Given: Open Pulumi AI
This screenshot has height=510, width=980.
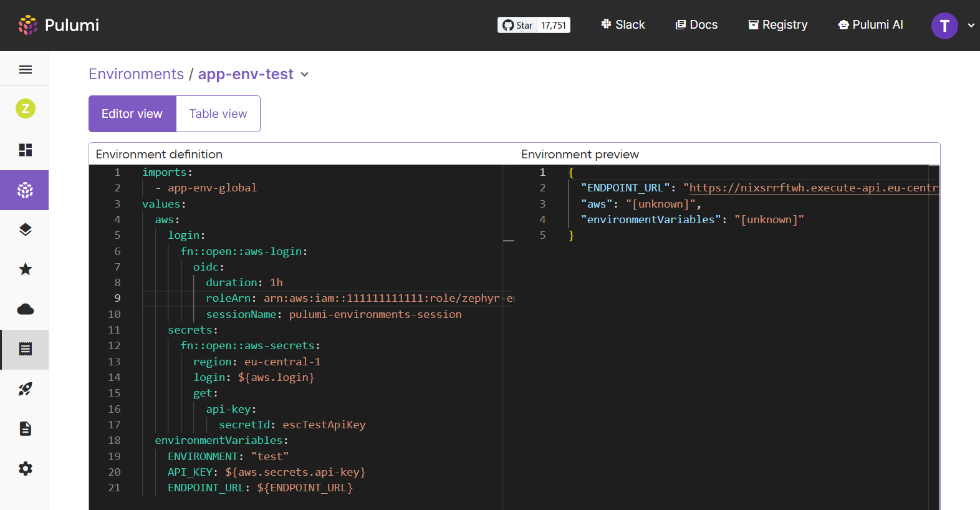Looking at the screenshot, I should pos(870,25).
